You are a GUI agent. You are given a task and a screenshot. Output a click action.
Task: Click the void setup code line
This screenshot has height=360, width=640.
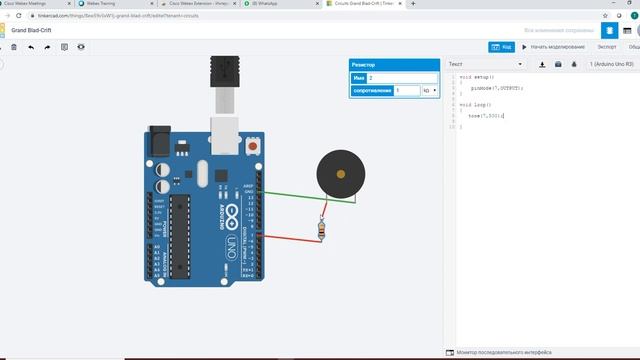click(x=476, y=77)
